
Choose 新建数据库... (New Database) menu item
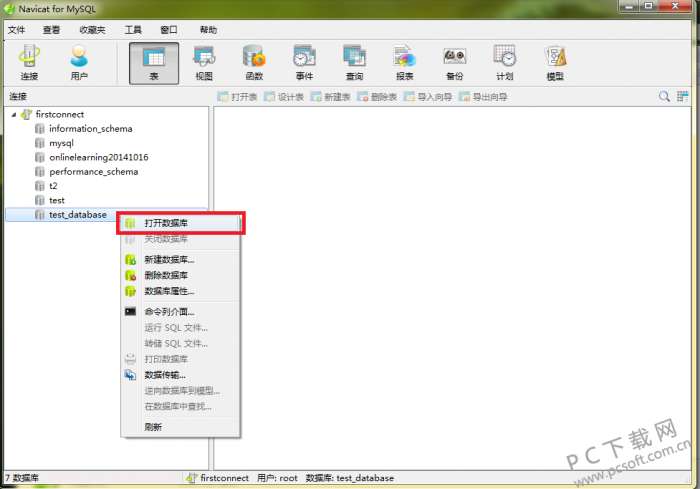(181, 259)
